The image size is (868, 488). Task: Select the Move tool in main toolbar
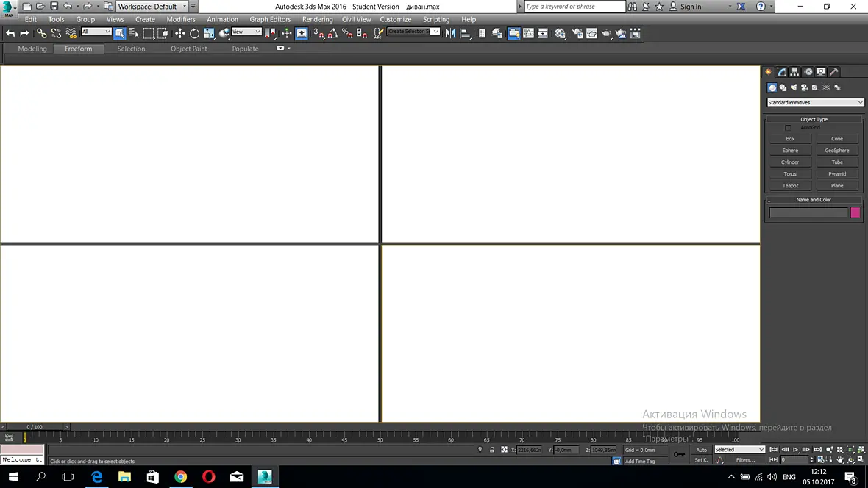pos(180,34)
